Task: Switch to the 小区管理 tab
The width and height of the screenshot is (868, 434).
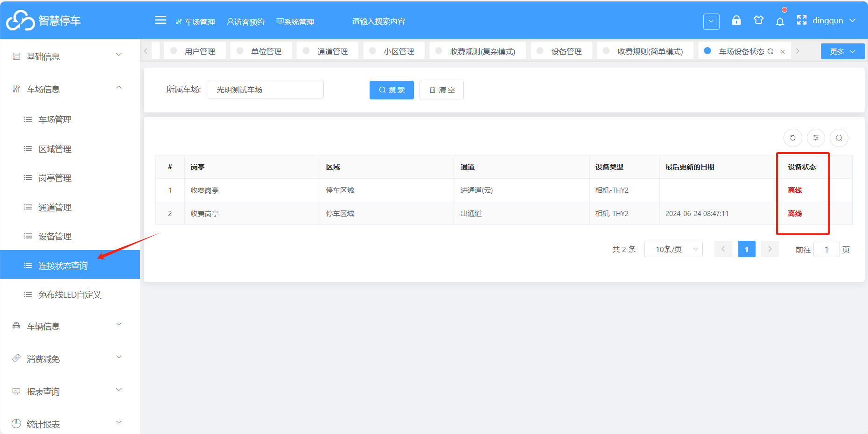Action: 394,51
